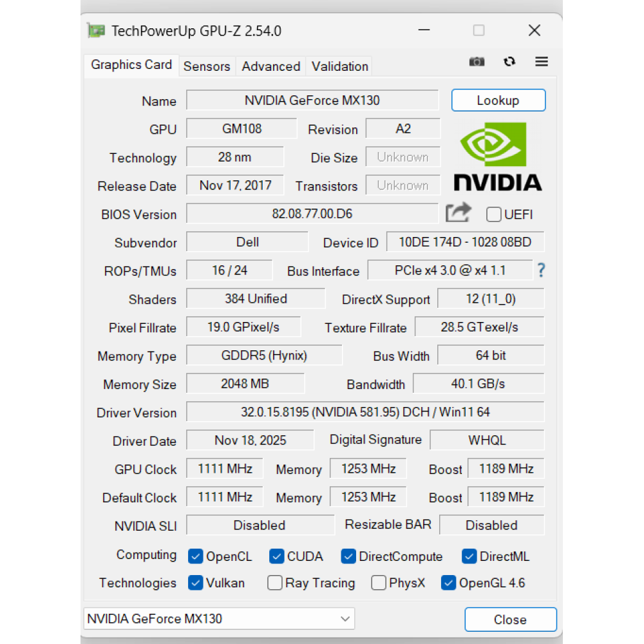
Task: Click the GPU Clock field 1111 MHz
Action: [x=225, y=469]
